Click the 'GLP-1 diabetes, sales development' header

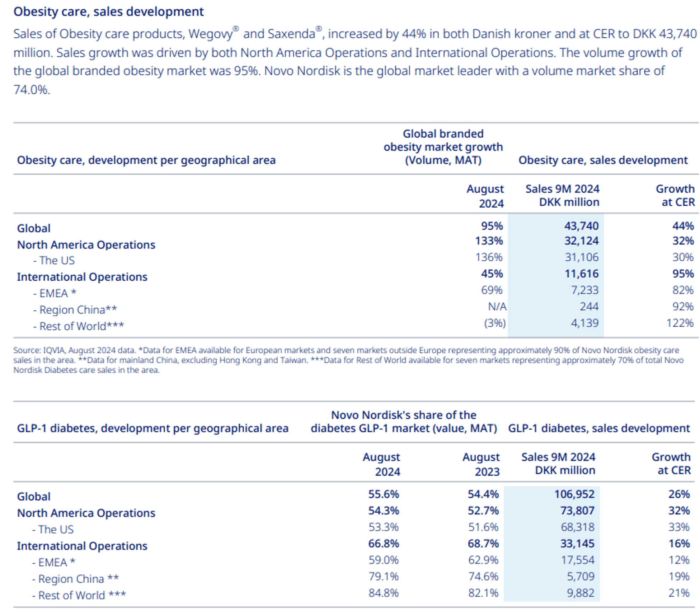(599, 428)
